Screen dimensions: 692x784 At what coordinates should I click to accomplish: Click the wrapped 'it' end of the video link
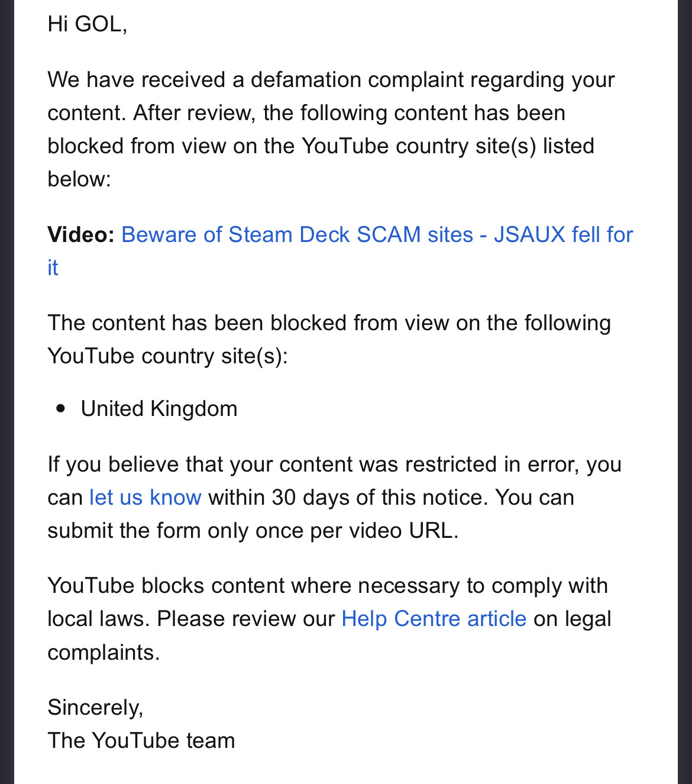(53, 267)
